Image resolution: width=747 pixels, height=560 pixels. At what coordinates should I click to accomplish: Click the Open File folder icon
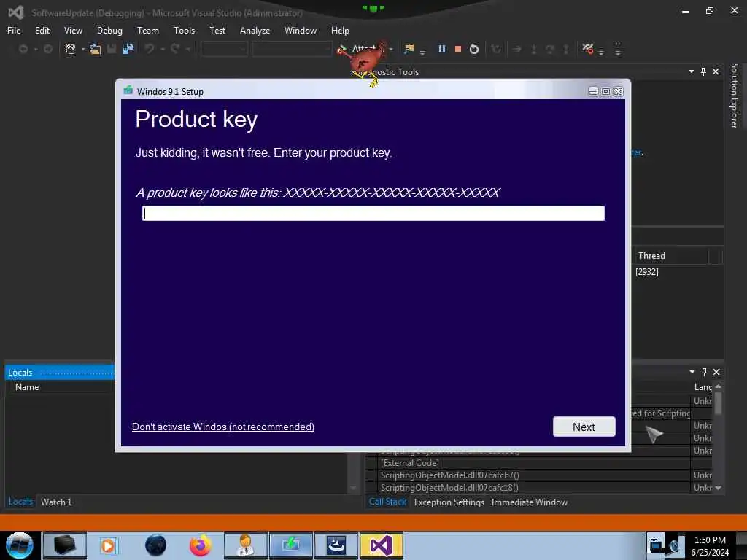pyautogui.click(x=96, y=49)
